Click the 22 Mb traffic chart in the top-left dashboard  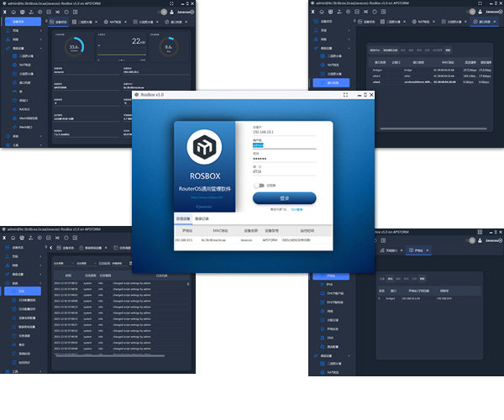[x=122, y=47]
